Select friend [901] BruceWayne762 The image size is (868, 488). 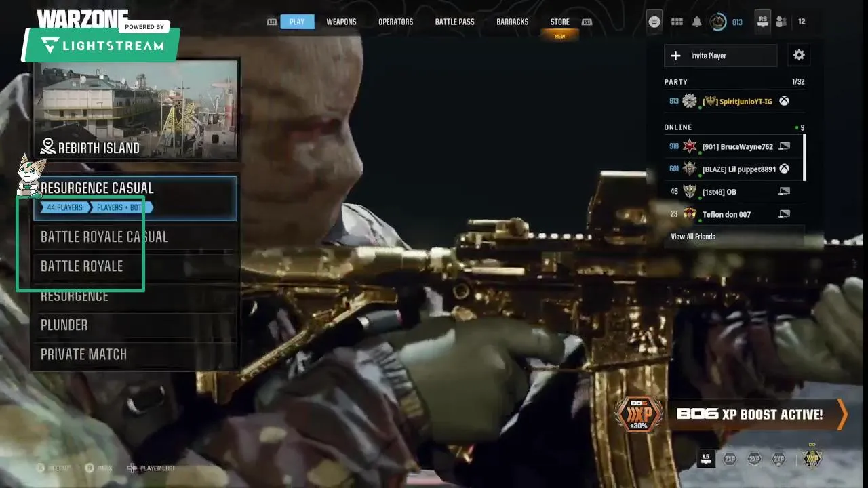click(x=734, y=146)
